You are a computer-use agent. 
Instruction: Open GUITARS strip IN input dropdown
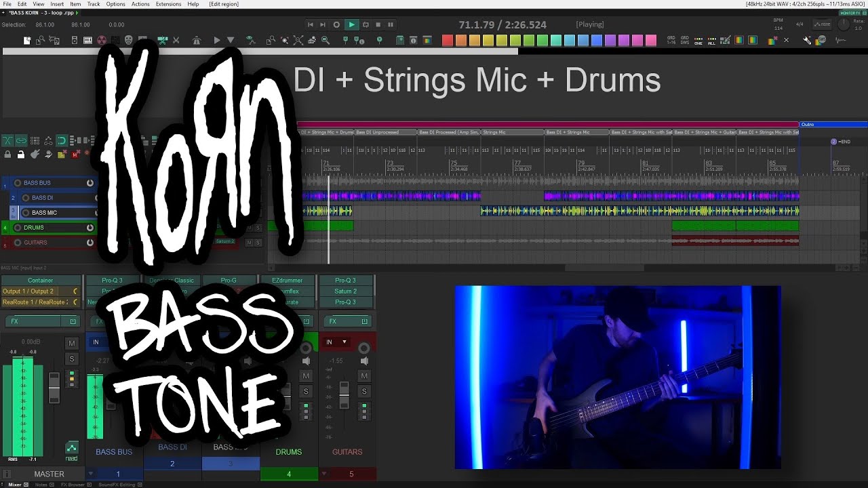[x=336, y=342]
